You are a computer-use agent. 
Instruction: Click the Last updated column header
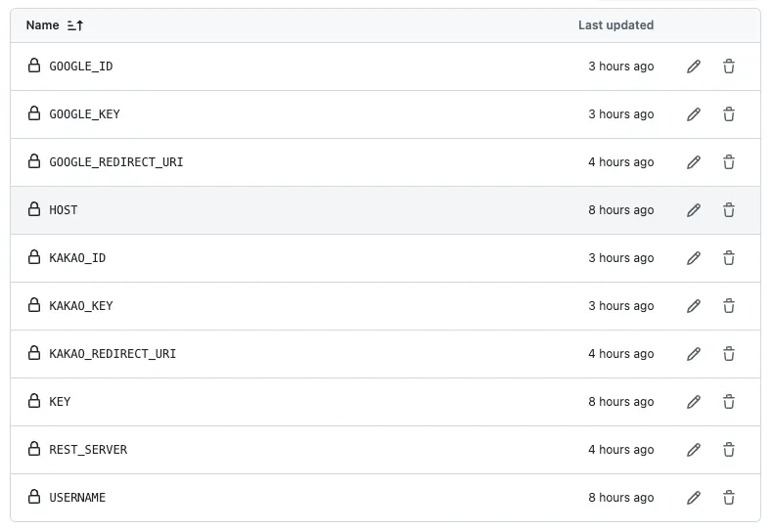click(615, 25)
